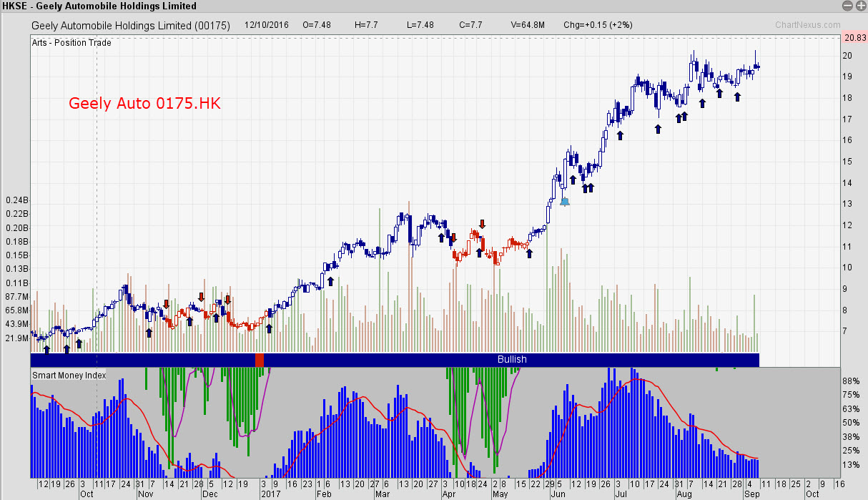Click the 12/10/2016 date value

pyautogui.click(x=266, y=25)
